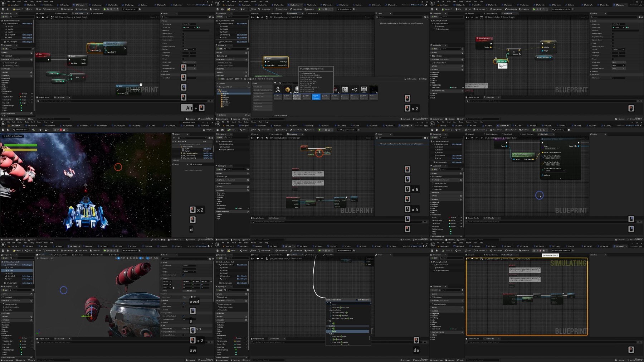The image size is (644, 362).
Task: Collapse Operators category in Executable actions menu
Action: pos(328,326)
